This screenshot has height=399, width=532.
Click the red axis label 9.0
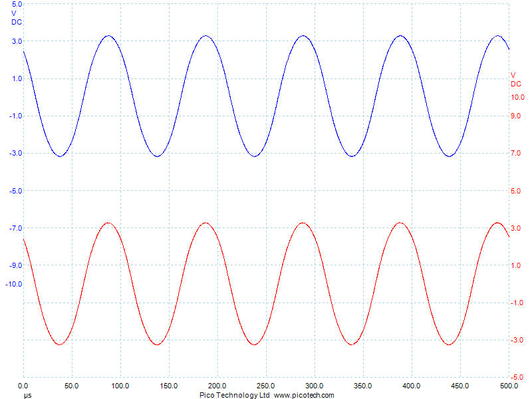click(516, 116)
